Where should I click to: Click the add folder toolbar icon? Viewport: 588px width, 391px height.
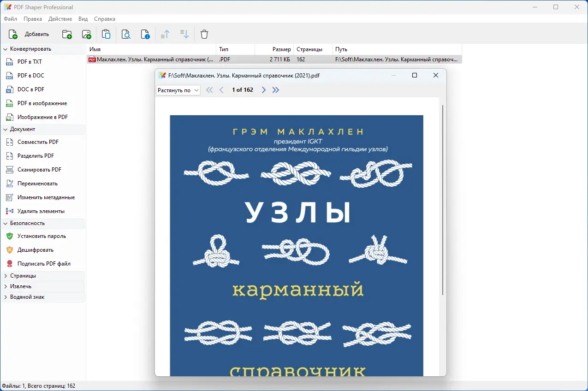(x=66, y=34)
